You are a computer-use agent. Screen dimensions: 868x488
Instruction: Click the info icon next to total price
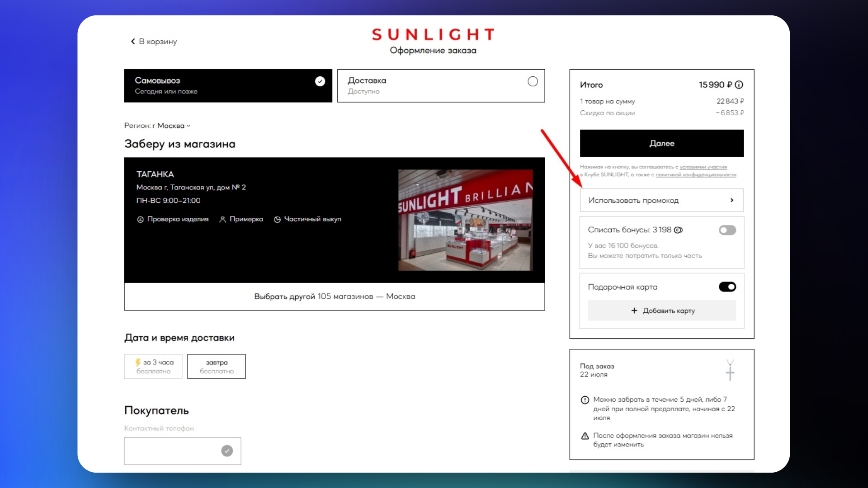point(739,85)
